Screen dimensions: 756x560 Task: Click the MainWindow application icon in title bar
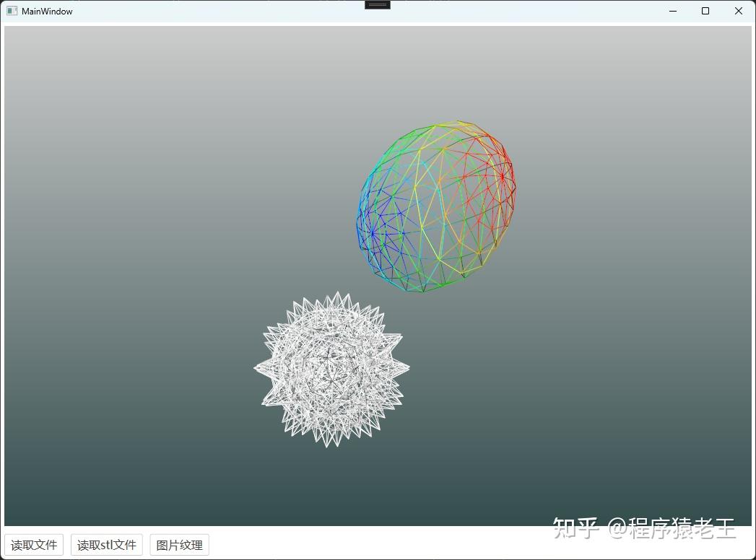tap(11, 11)
